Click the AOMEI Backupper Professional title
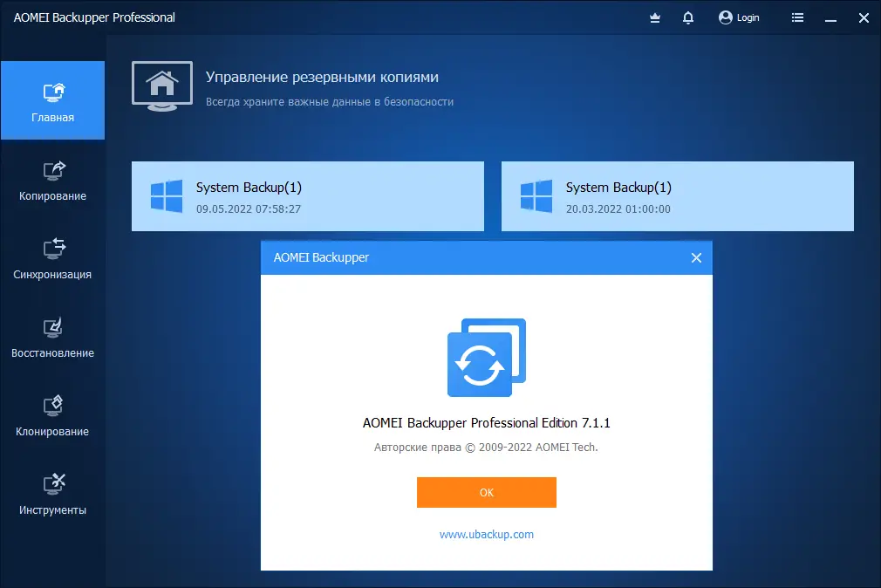881x588 pixels. [x=94, y=18]
